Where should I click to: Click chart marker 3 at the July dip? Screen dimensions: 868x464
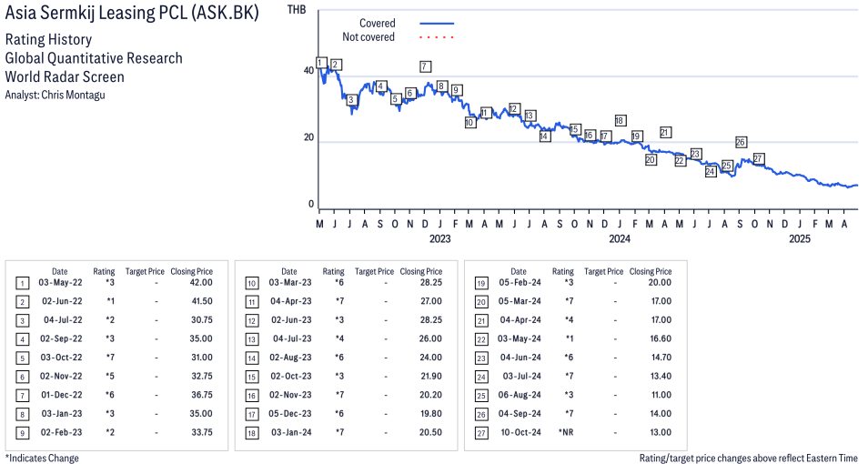351,101
